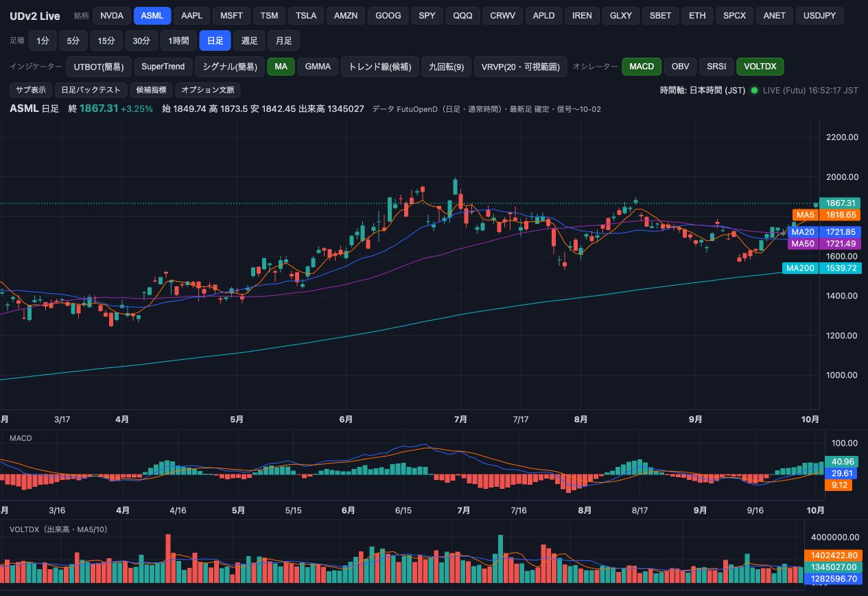Click the データ FutuOpenD source text
The width and height of the screenshot is (868, 596).
(x=487, y=108)
